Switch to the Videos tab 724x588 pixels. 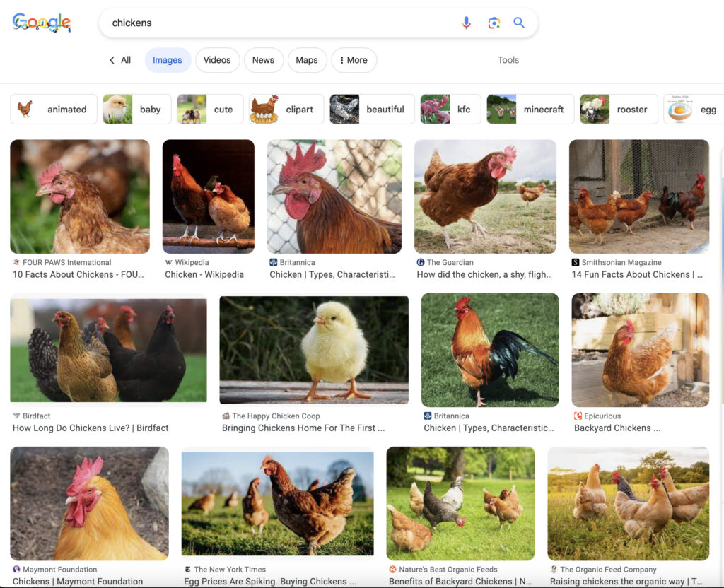(217, 60)
